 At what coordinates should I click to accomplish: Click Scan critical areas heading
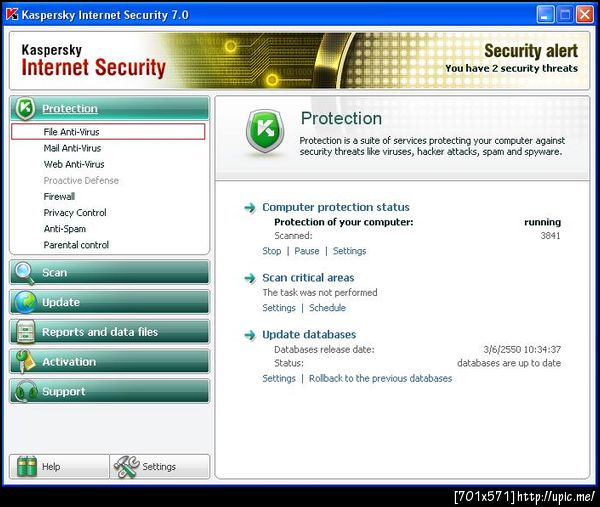pos(308,277)
